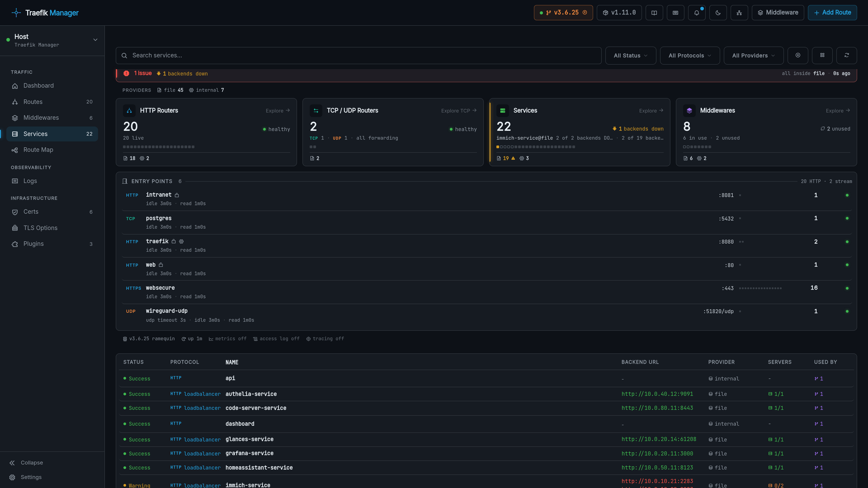Open the network topology icon in header
The image size is (868, 488).
click(739, 13)
